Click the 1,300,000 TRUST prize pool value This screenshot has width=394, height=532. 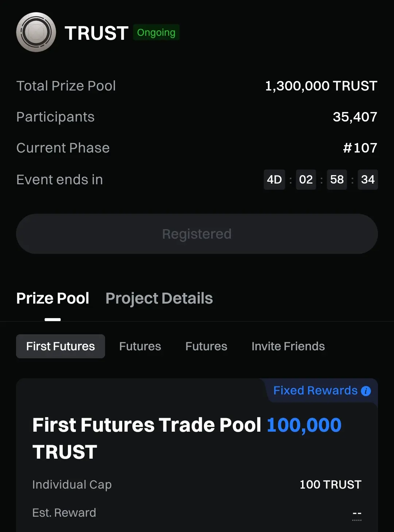[x=321, y=86]
